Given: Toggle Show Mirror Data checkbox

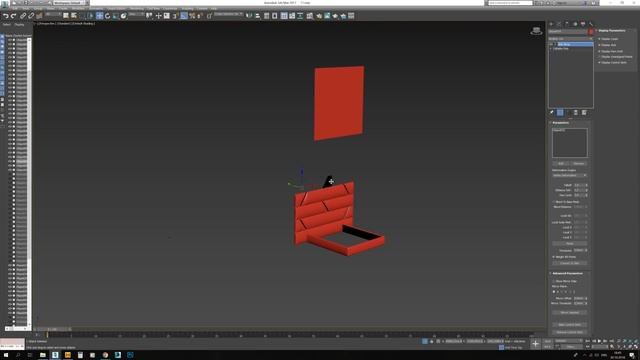Looking at the screenshot, I should click(x=554, y=281).
